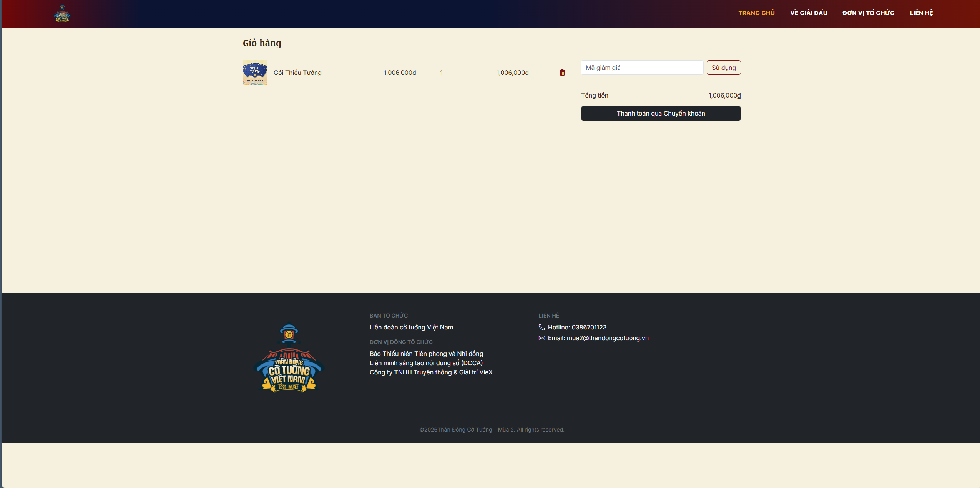Open the Gói Thiếu Tướng product thumbnail
This screenshot has height=488, width=980.
pyautogui.click(x=255, y=73)
